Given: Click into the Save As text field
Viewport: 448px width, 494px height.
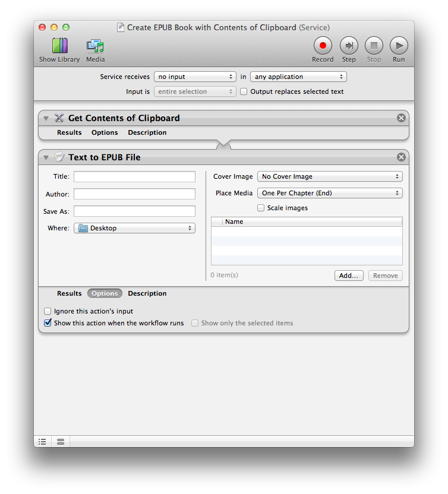Looking at the screenshot, I should pos(135,211).
